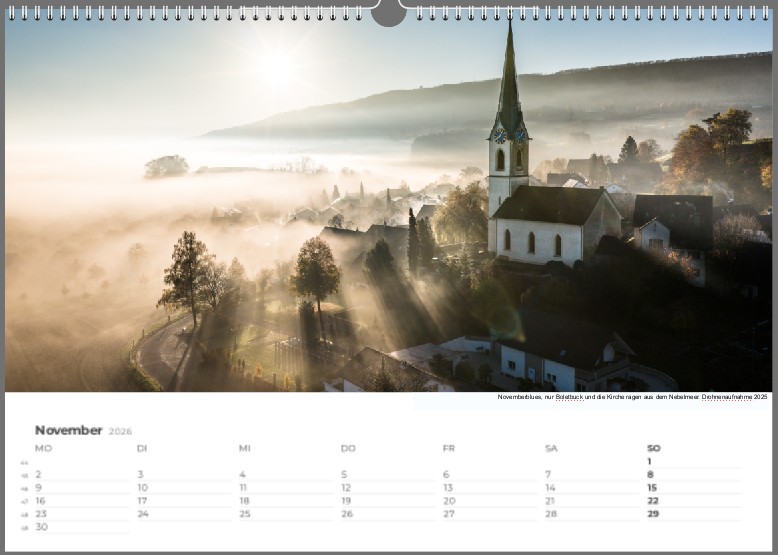Select the date cell for November 26
This screenshot has width=778, height=555.
pos(347,514)
